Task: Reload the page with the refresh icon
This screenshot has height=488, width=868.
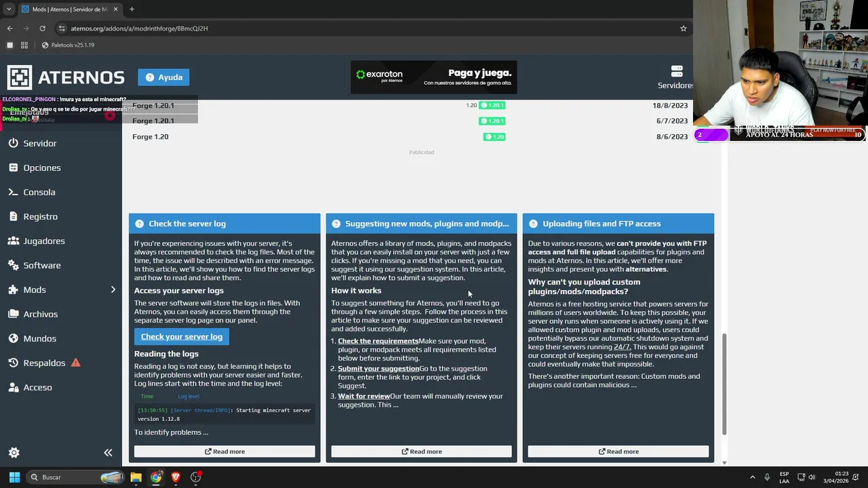Action: click(x=42, y=28)
